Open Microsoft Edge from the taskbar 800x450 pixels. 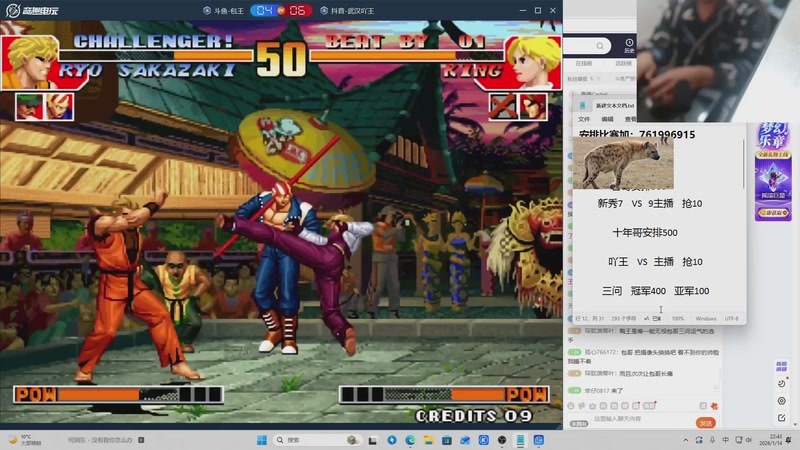click(410, 440)
